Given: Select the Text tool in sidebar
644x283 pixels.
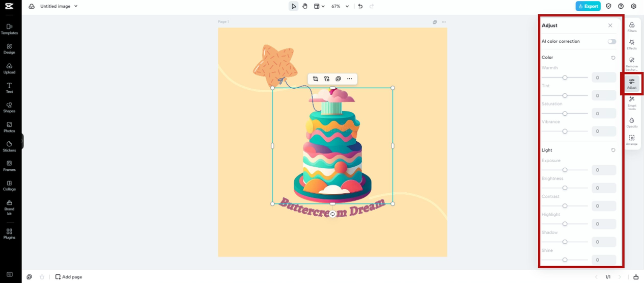Looking at the screenshot, I should [x=10, y=88].
